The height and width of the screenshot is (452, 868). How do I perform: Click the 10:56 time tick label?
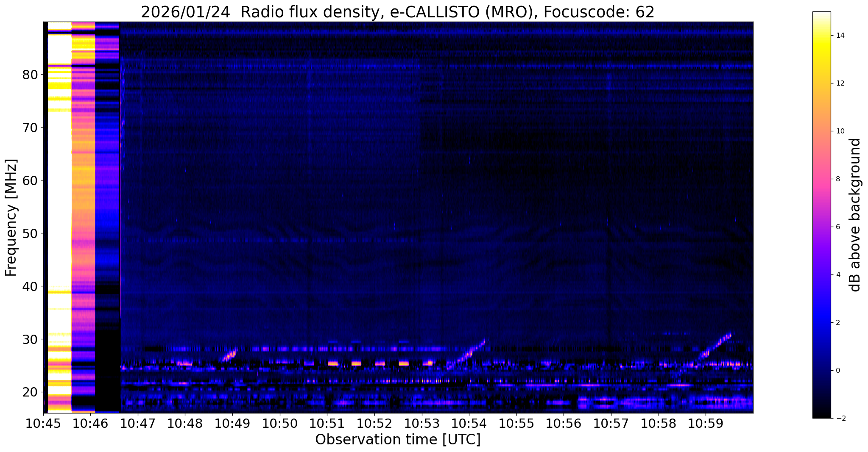pyautogui.click(x=564, y=423)
